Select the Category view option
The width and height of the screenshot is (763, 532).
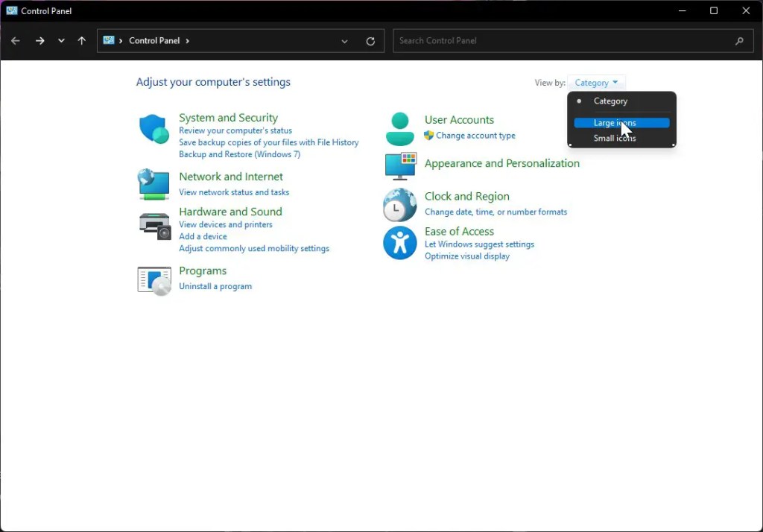click(x=610, y=101)
